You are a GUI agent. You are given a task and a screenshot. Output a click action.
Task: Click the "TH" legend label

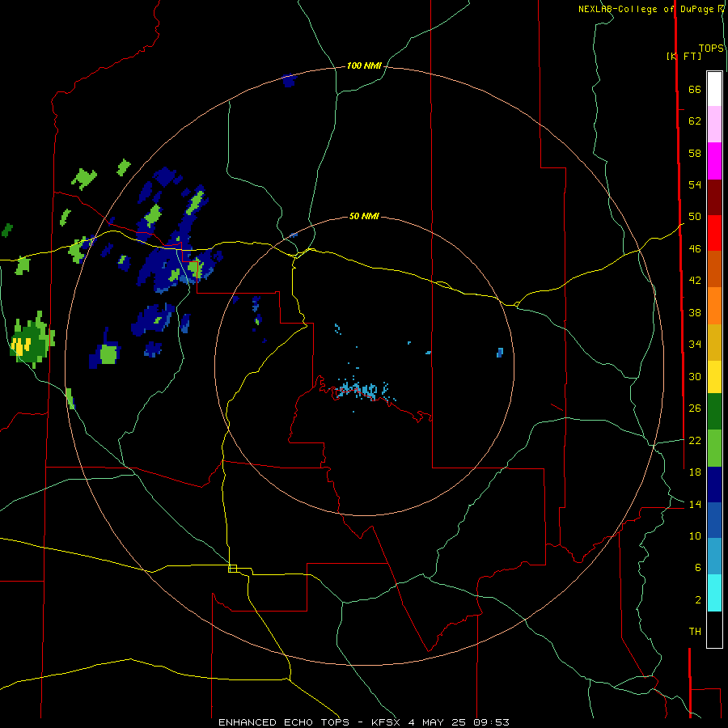click(x=695, y=632)
